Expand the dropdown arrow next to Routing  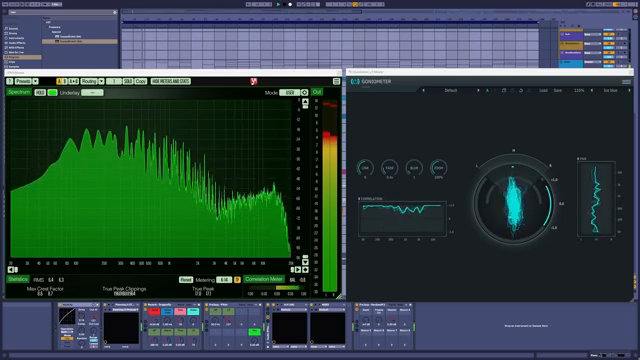(101, 81)
